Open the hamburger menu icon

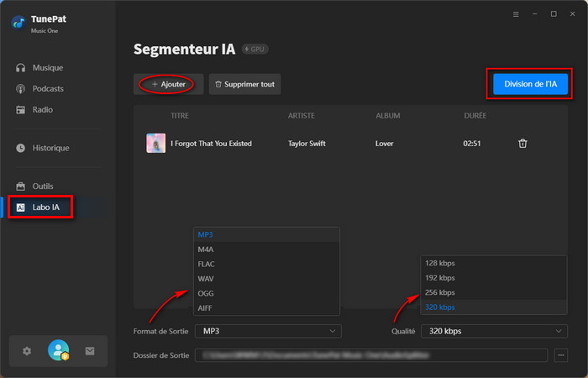tap(516, 14)
